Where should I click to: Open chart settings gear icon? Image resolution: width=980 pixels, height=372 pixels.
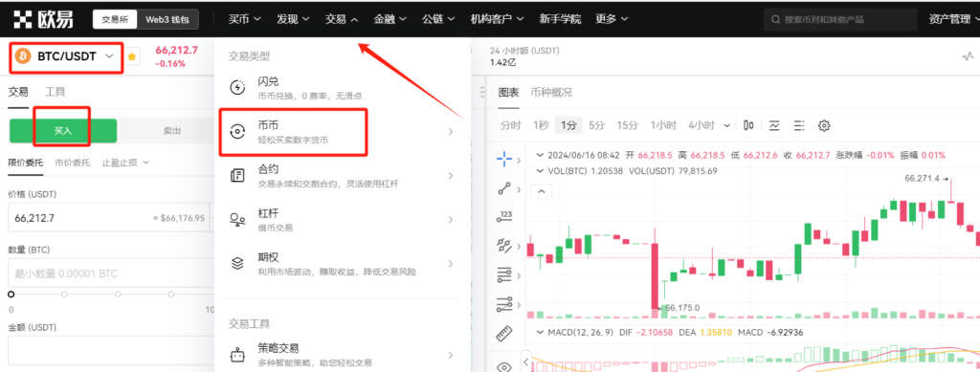point(824,125)
